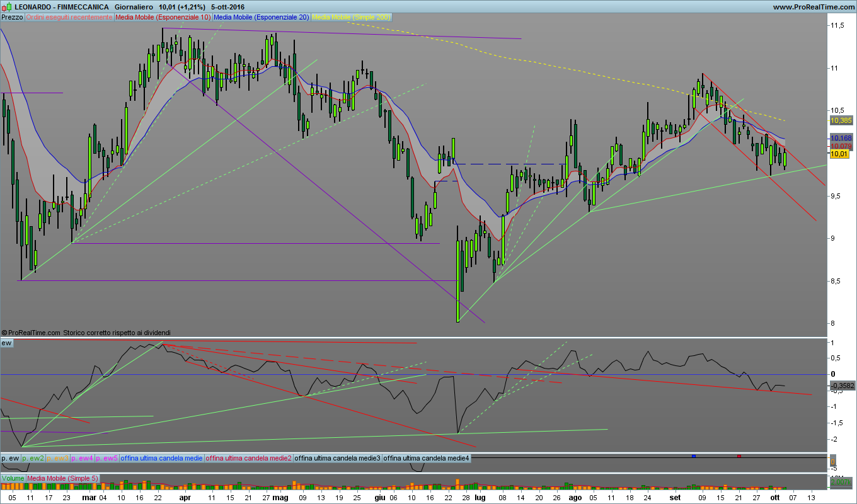Viewport: 857px width, 504px height.
Task: Click the Volume indicator label
Action: click(13, 478)
